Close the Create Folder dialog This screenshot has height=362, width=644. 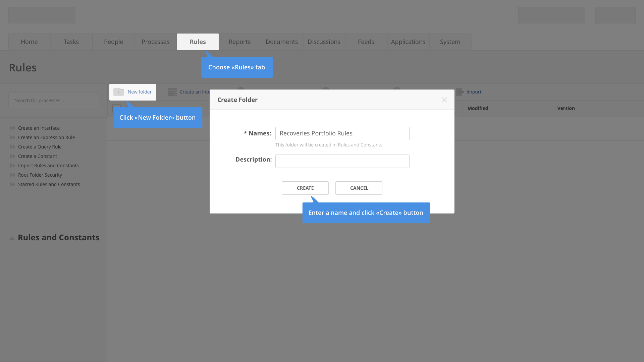(x=444, y=100)
